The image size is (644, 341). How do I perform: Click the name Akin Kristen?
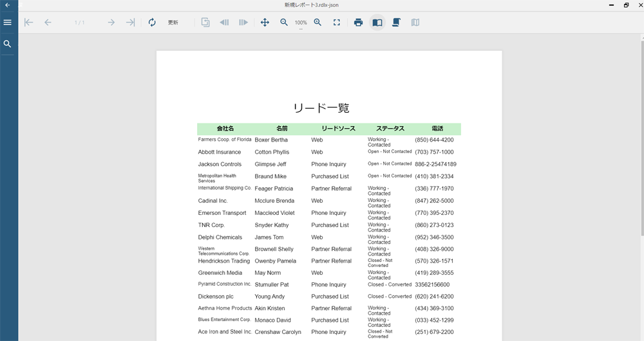pyautogui.click(x=269, y=308)
